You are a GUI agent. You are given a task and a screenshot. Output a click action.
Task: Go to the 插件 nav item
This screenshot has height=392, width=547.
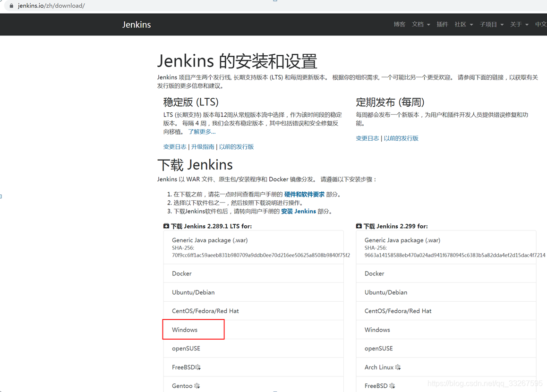click(442, 25)
